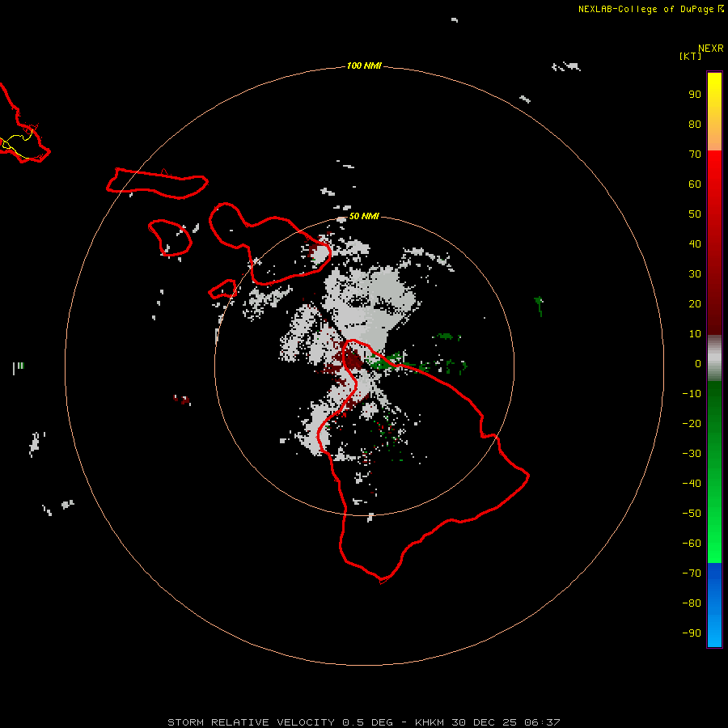
Task: Select the -70 value on velocity scale
Action: point(692,574)
